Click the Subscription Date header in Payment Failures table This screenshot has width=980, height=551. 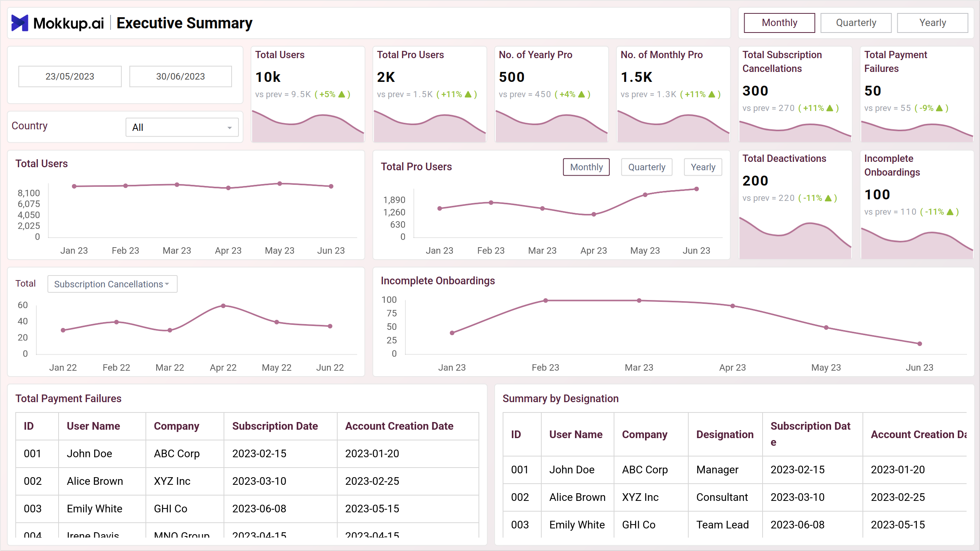click(275, 426)
